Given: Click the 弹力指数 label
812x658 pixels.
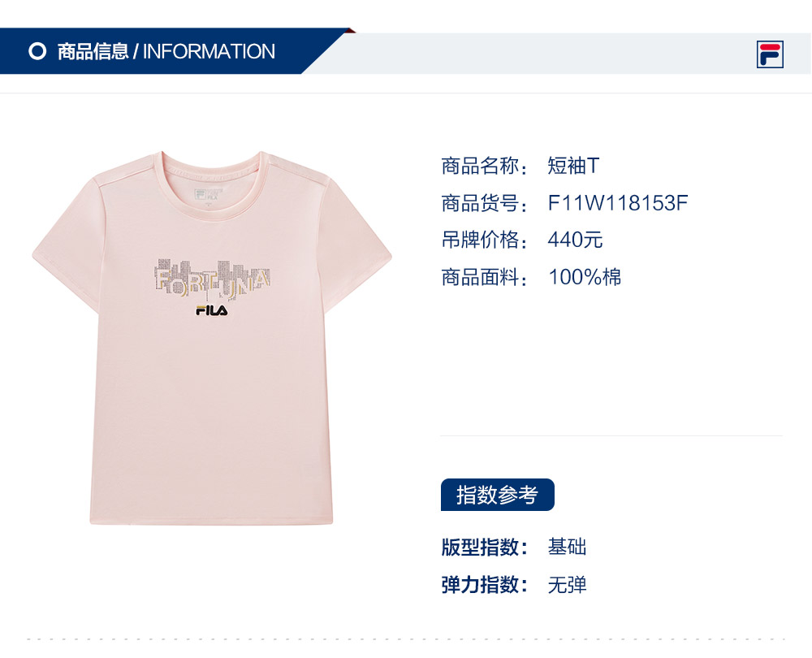Looking at the screenshot, I should pos(485,584).
